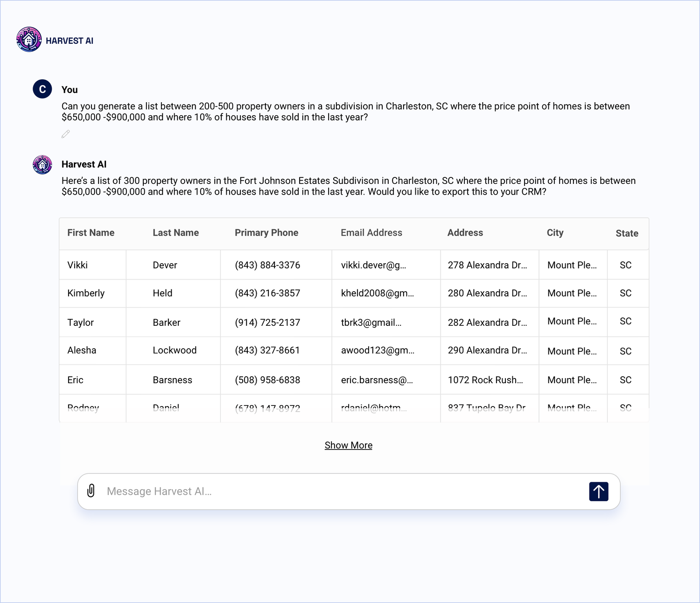
Task: Click the last name cell Barker
Action: [x=167, y=323]
